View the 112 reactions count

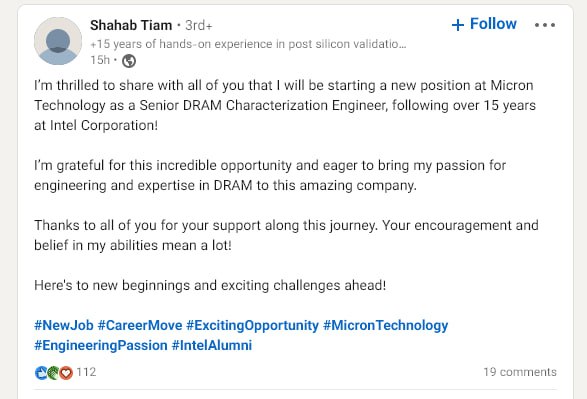(x=86, y=372)
